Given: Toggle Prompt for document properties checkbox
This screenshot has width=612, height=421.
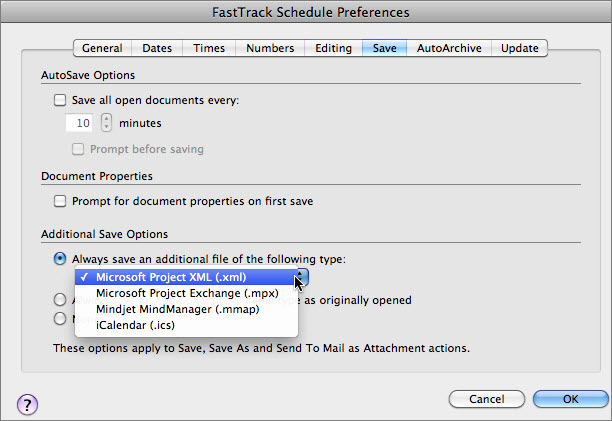Looking at the screenshot, I should (60, 201).
